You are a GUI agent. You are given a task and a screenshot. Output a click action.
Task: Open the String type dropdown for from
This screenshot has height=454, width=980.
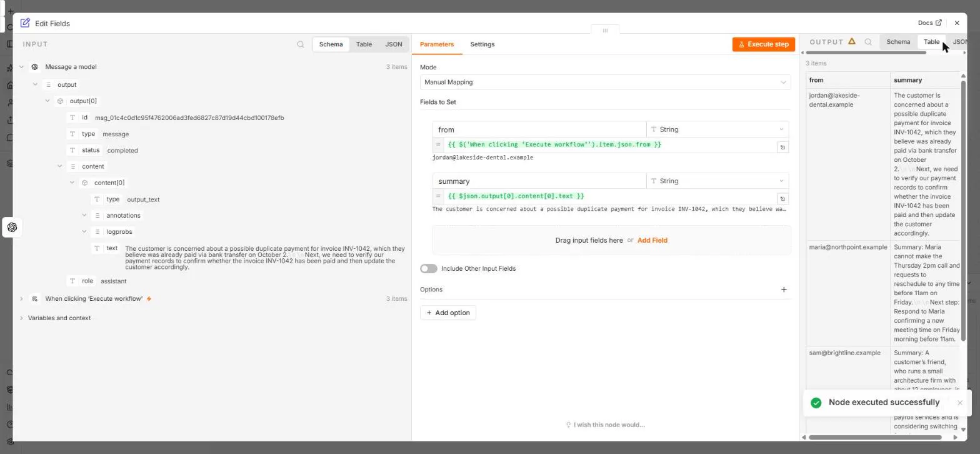[x=717, y=129]
